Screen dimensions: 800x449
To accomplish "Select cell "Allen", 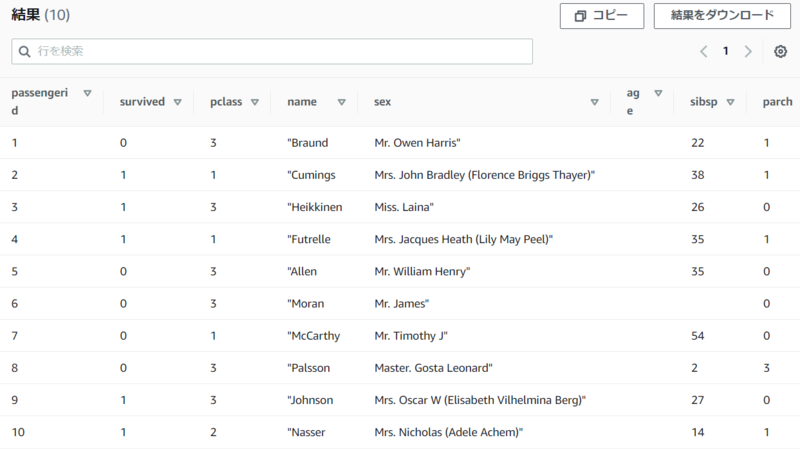I will click(x=302, y=271).
